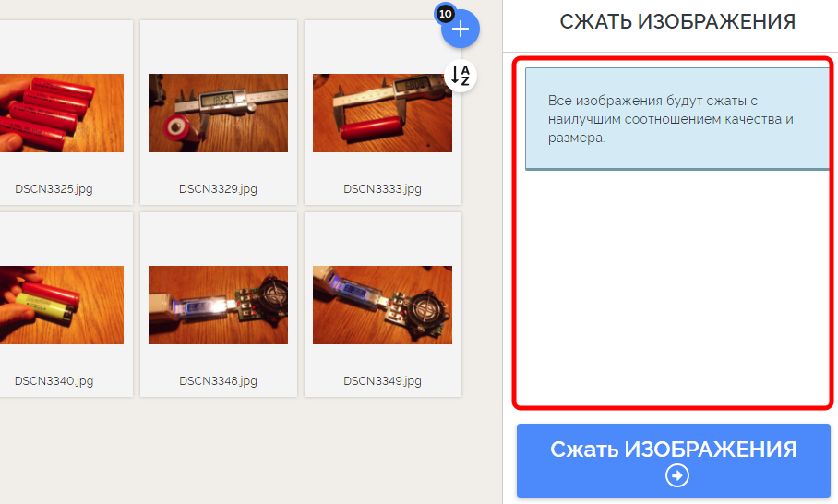Click the СЖАТЬ ИЗОБРАЖЕНИЯ panel heading
The width and height of the screenshot is (838, 504).
point(677,21)
